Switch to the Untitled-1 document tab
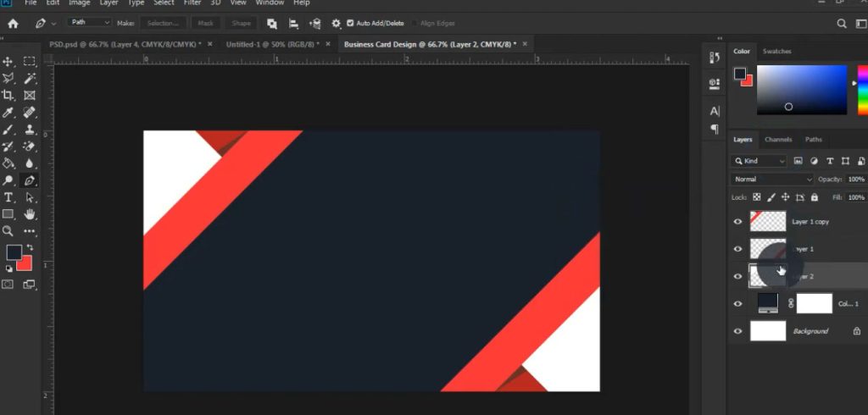 tap(272, 44)
